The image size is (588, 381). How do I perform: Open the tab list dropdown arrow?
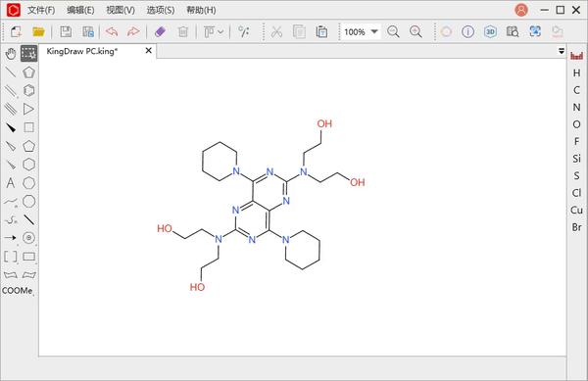click(x=562, y=51)
